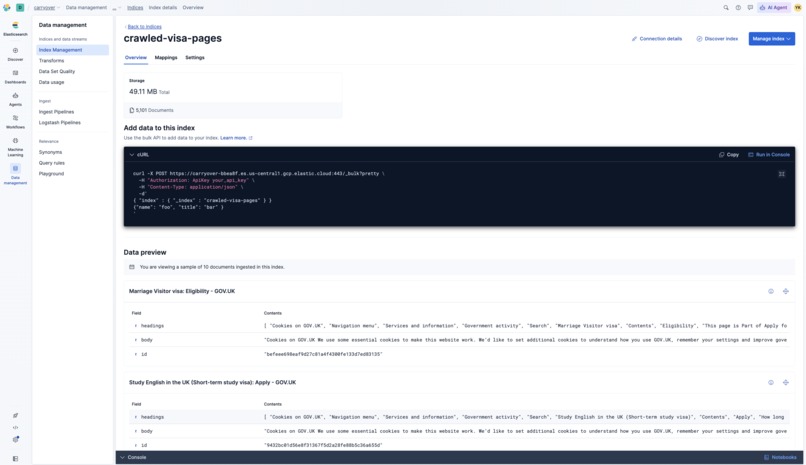Switch to the Overview tab

click(x=136, y=58)
